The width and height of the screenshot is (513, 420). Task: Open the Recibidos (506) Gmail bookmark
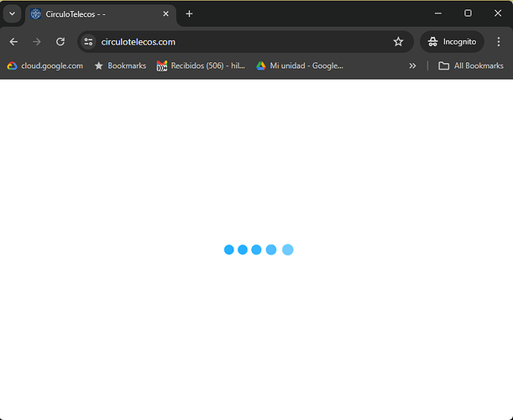coord(201,66)
